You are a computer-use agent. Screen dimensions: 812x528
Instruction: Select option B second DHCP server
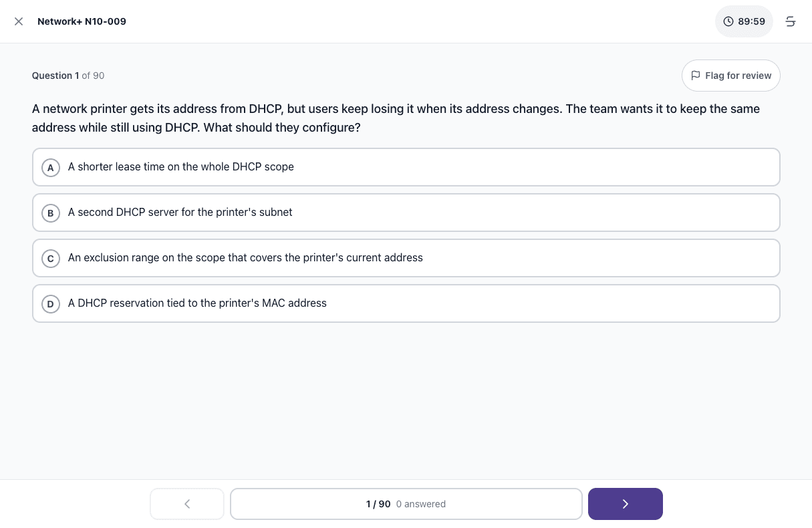click(x=406, y=213)
